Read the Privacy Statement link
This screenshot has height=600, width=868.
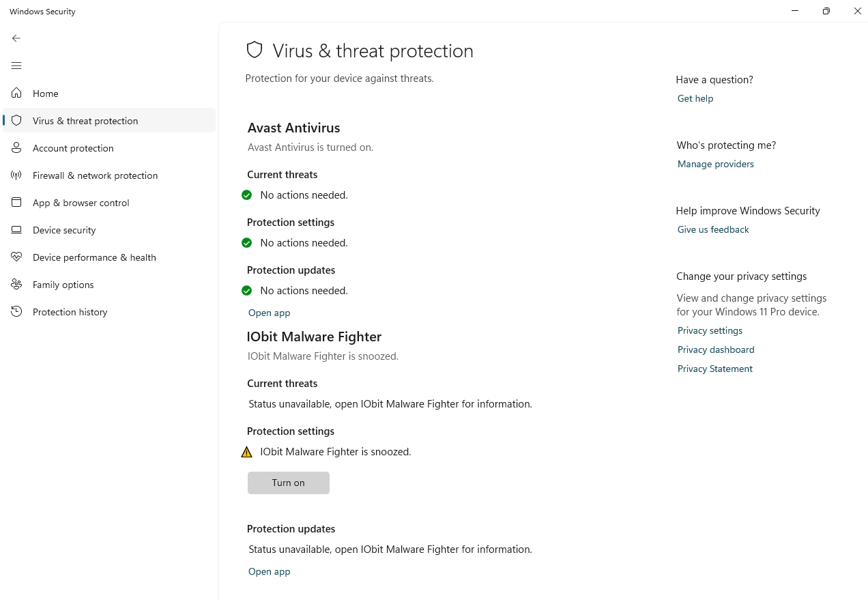(714, 369)
